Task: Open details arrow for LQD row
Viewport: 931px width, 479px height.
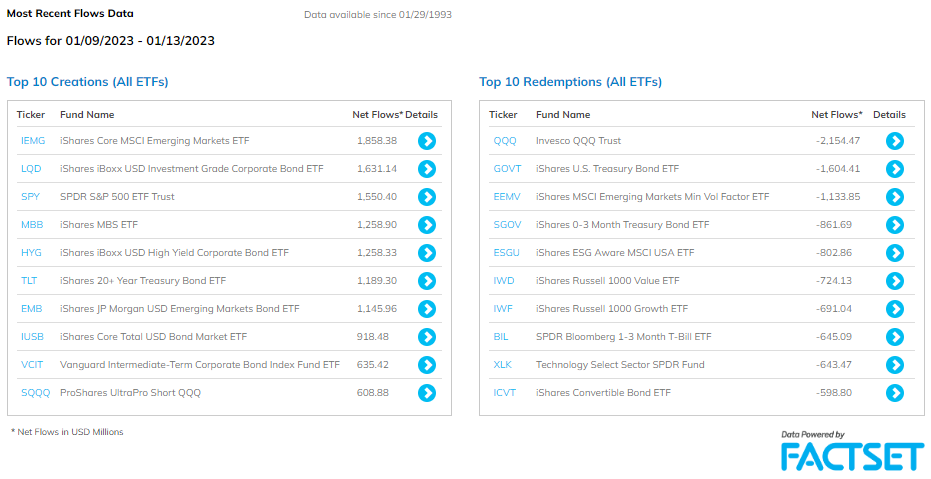Action: coord(427,169)
